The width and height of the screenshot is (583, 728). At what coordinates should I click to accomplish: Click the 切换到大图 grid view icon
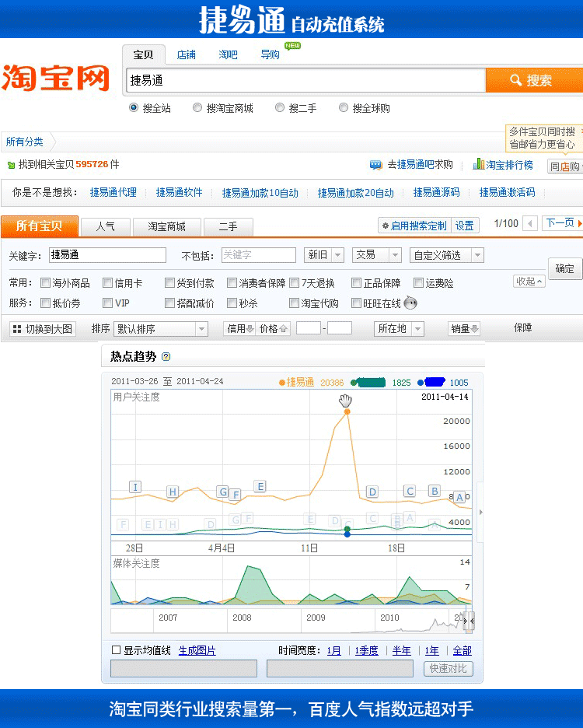pos(16,329)
